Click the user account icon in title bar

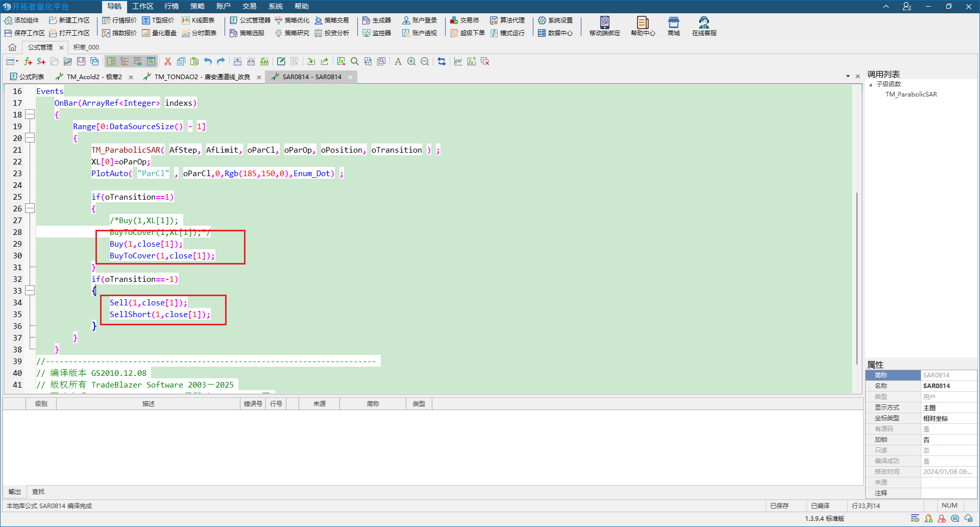coord(907,7)
